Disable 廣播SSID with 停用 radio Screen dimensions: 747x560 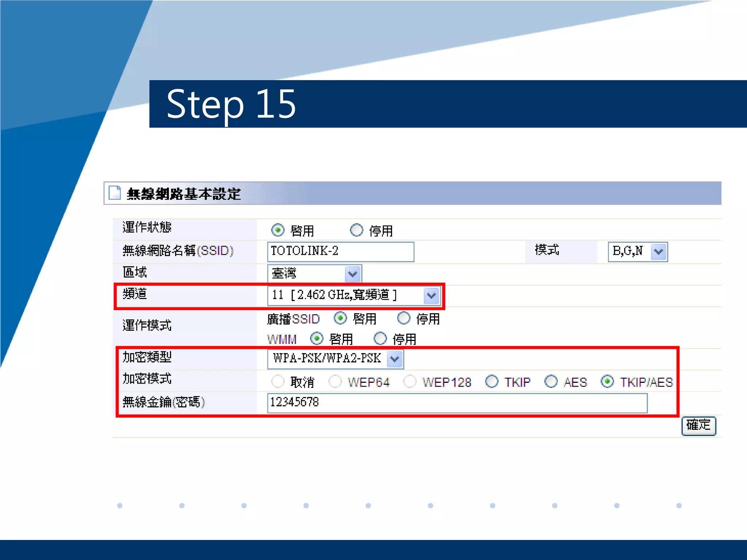click(x=404, y=318)
